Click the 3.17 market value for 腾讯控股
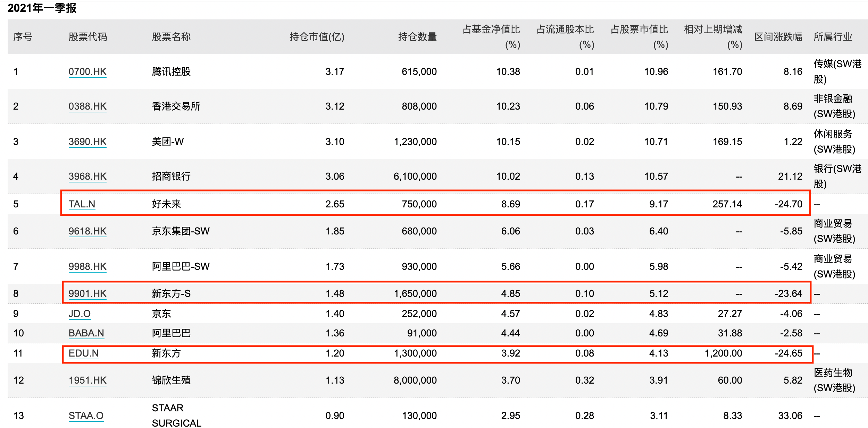The image size is (868, 428). [x=335, y=72]
